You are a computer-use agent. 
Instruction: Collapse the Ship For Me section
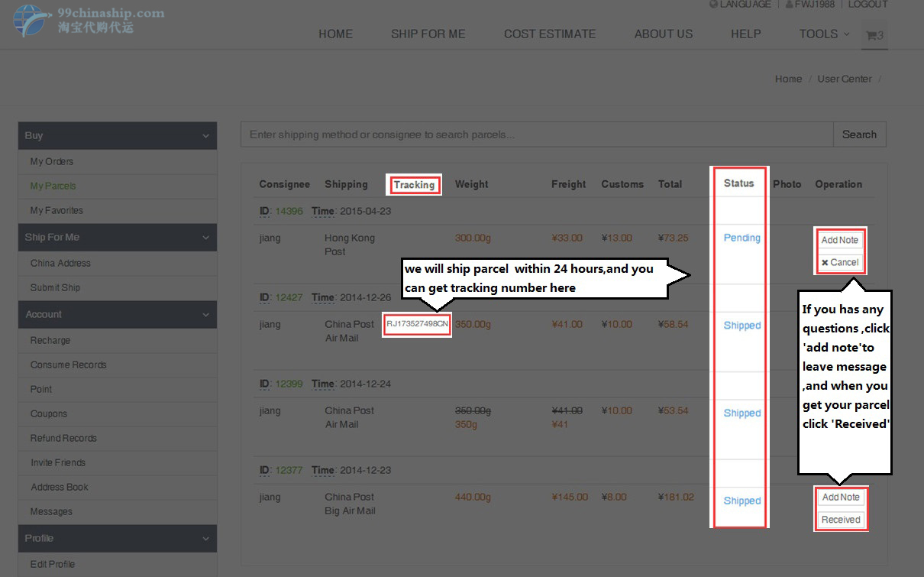[205, 238]
